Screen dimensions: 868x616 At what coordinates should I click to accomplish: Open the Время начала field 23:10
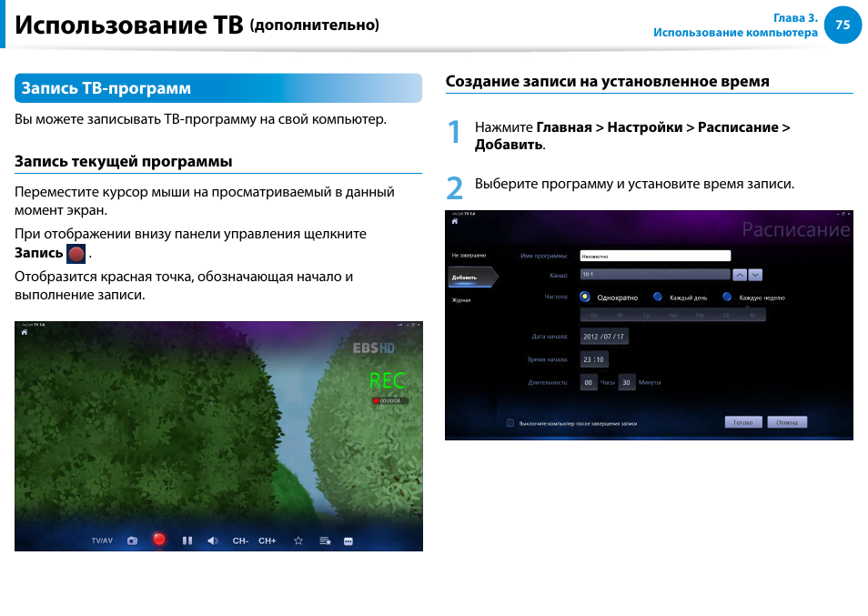pos(594,359)
